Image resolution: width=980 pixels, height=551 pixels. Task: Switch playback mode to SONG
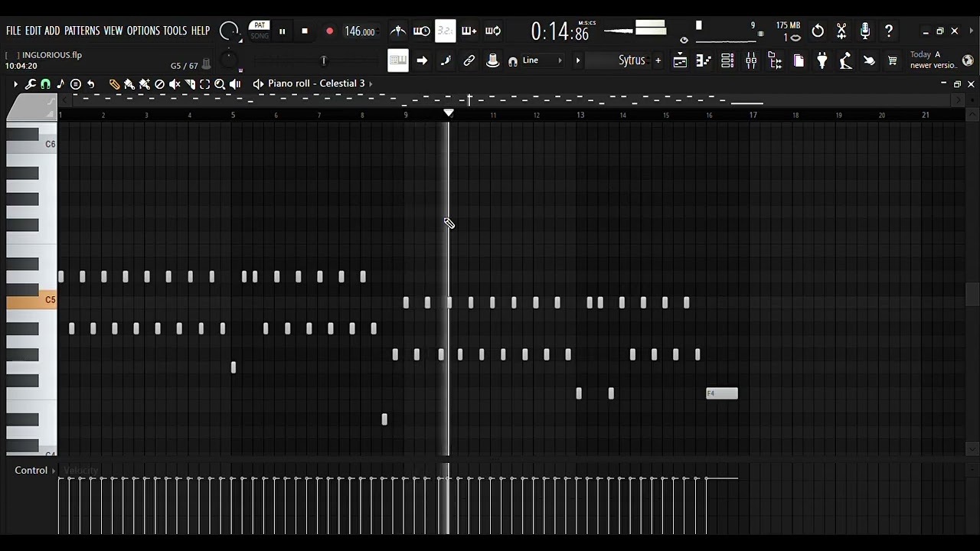[260, 37]
